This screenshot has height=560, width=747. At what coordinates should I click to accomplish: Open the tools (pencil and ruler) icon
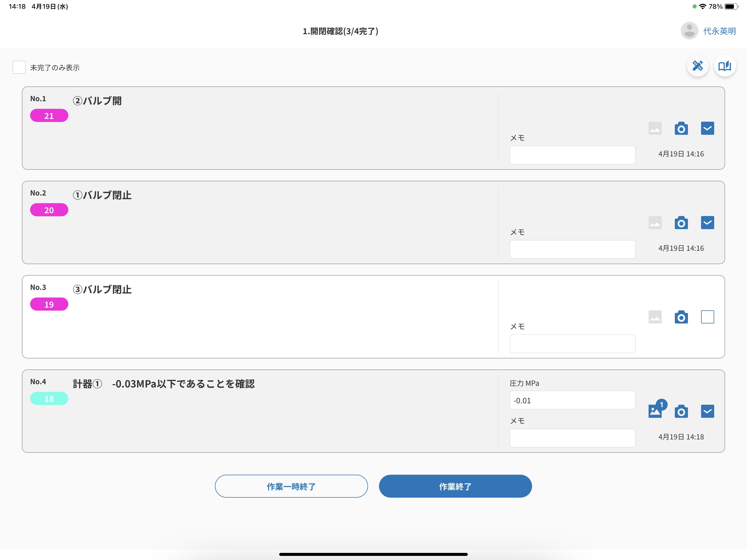click(698, 66)
